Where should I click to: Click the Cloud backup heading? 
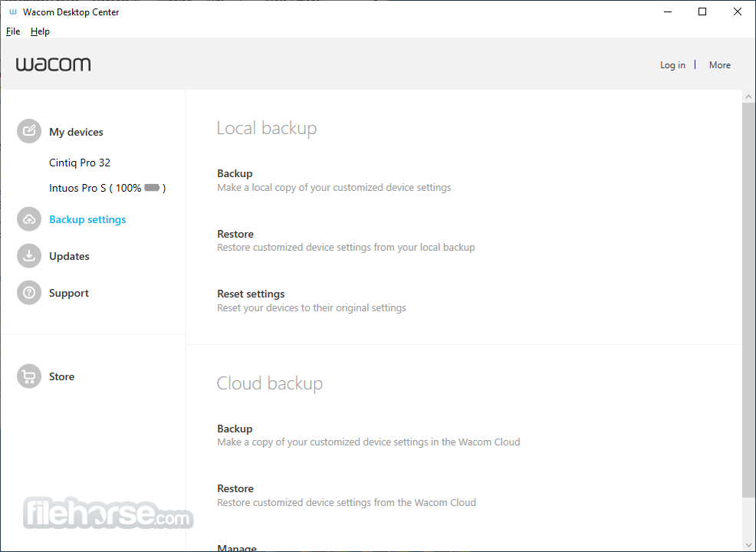[270, 383]
